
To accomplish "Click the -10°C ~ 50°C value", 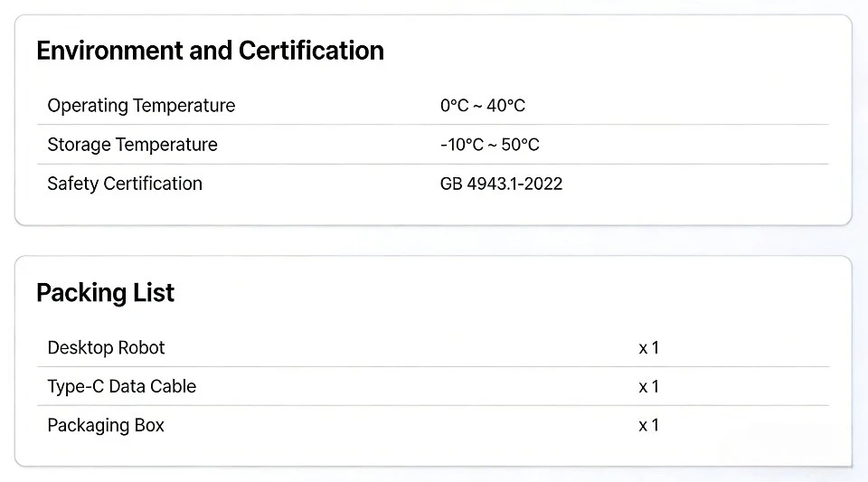I will coord(490,145).
